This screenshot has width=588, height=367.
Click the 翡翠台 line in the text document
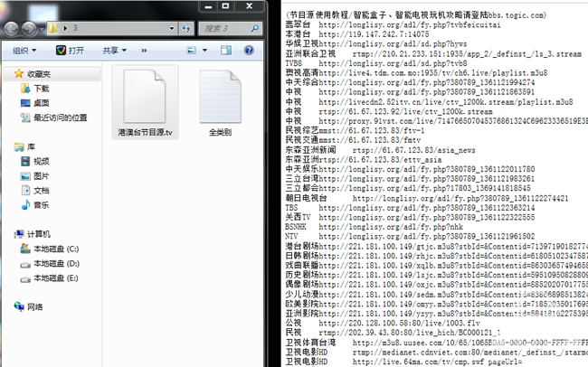point(393,24)
